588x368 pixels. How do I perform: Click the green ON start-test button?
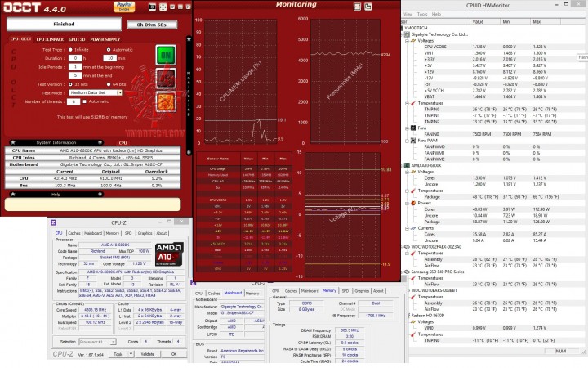(x=166, y=56)
